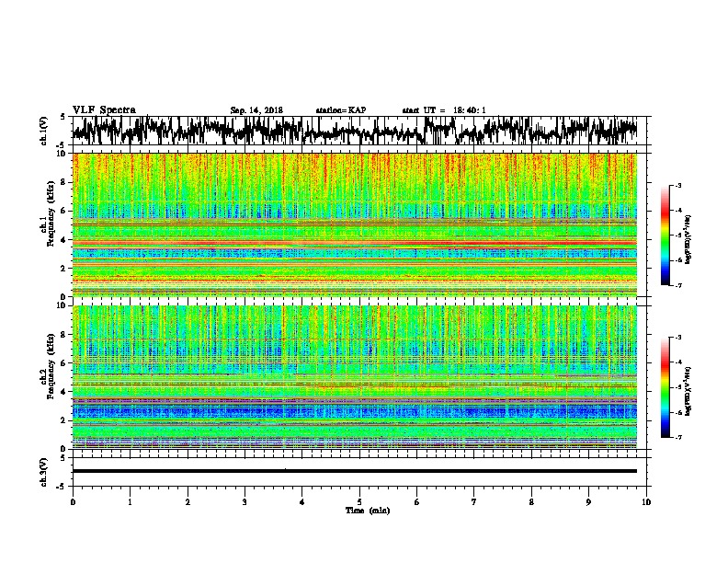728x563 pixels.
Task: Click the log(PSD) label beside ch.1 colorbar
Action: (x=688, y=239)
